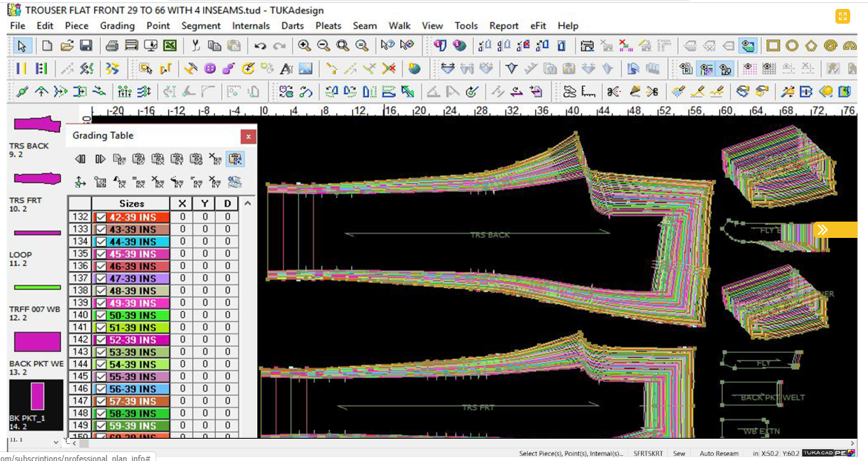Select the rectangle shape tool
868x461 pixels.
(x=773, y=46)
